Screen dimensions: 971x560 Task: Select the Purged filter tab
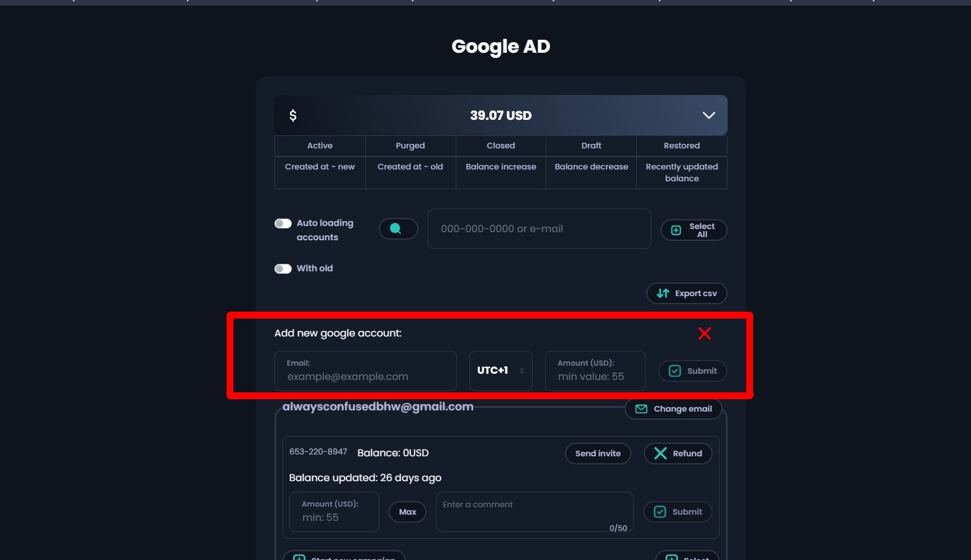[x=410, y=146]
